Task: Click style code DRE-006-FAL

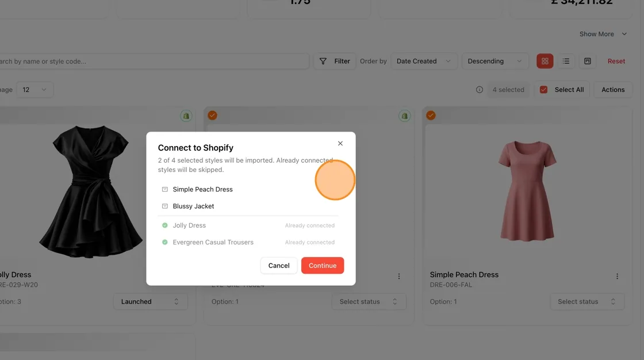Action: (x=451, y=285)
